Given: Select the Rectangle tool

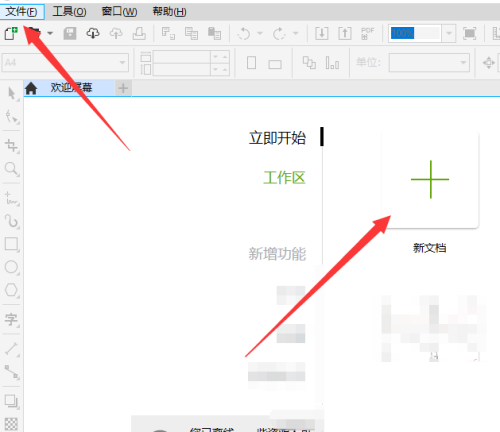Looking at the screenshot, I should (12, 244).
